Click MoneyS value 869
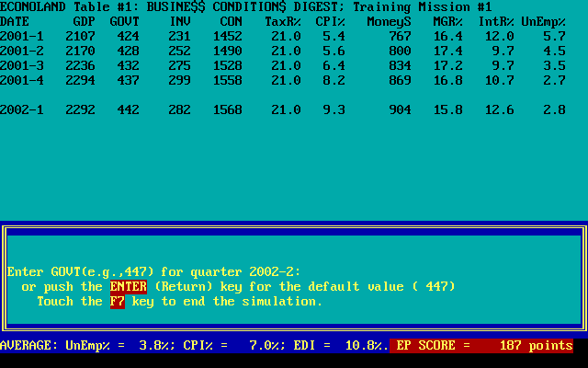This screenshot has width=588, height=368. [401, 80]
